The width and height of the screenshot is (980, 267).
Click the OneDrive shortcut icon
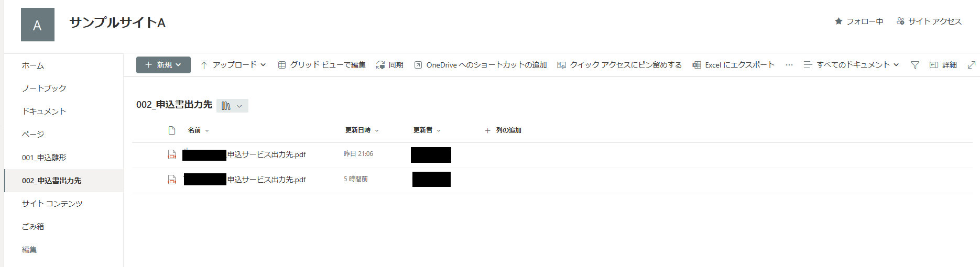pyautogui.click(x=418, y=65)
